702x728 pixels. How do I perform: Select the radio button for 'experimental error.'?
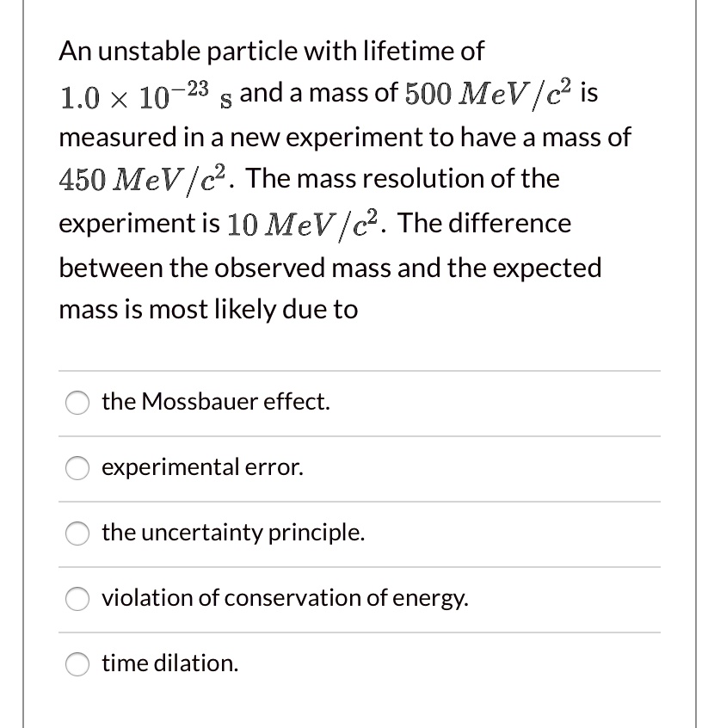pos(77,467)
